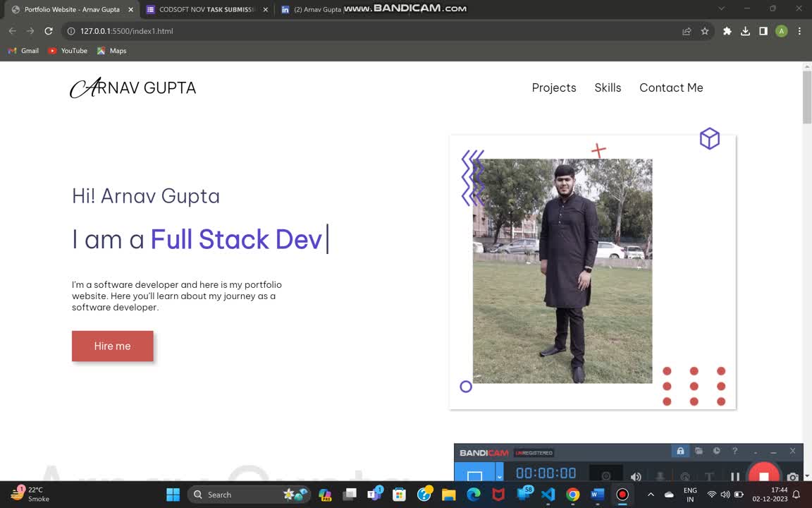
Task: Open the site information icon
Action: (x=71, y=31)
